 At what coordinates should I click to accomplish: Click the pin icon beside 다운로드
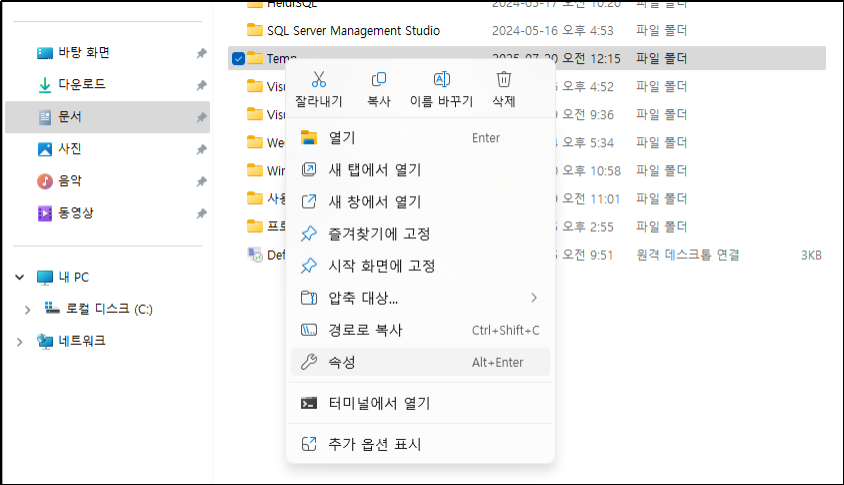pyautogui.click(x=201, y=85)
